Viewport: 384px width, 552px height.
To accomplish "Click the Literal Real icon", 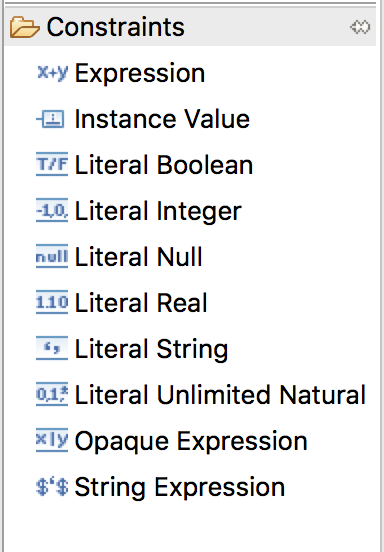I will [x=52, y=303].
